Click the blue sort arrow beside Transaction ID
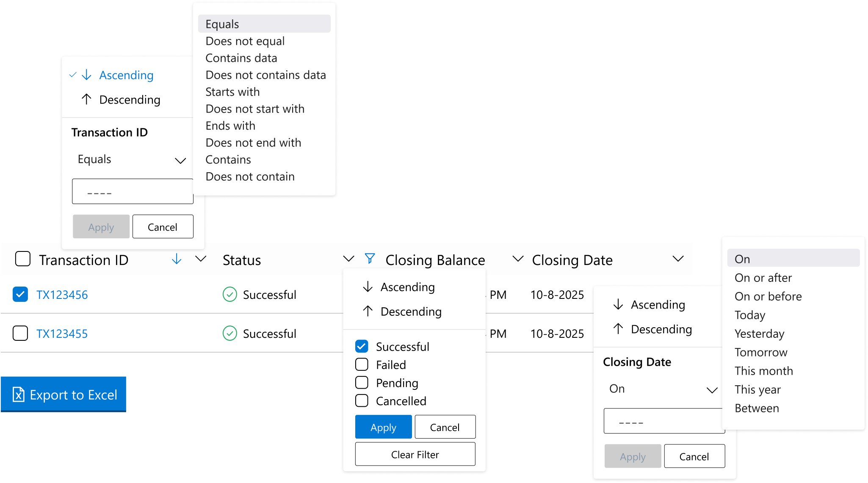Viewport: 868px width, 483px height. click(x=177, y=259)
